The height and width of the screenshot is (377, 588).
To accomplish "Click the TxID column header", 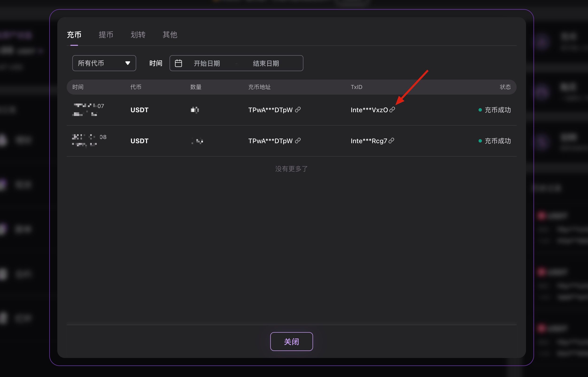I will point(356,87).
